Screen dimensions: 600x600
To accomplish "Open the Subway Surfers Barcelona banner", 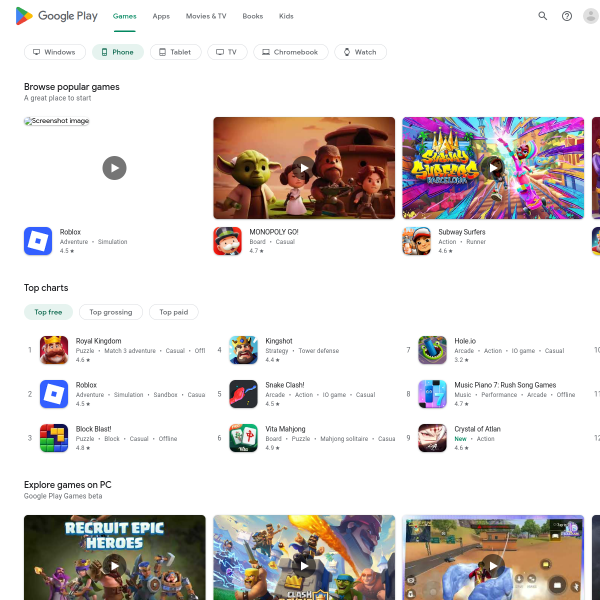I will (x=493, y=168).
